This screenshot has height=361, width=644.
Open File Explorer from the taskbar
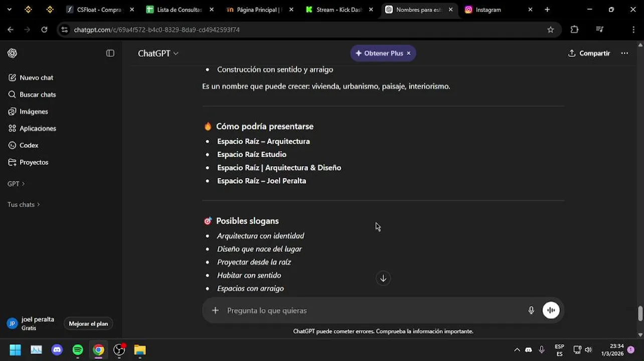[x=140, y=350]
